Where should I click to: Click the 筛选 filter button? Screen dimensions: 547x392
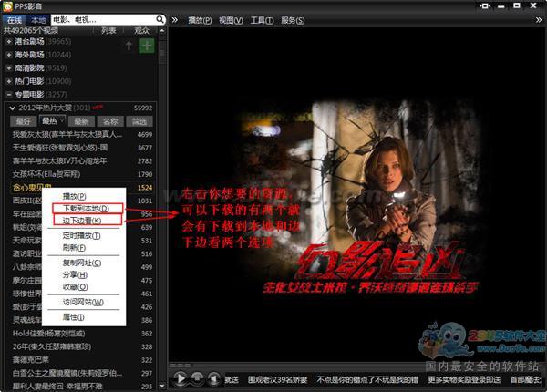pos(139,121)
